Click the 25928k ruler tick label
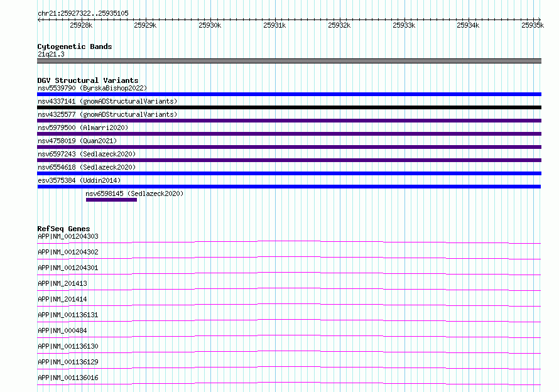The width and height of the screenshot is (559, 392). pyautogui.click(x=81, y=25)
